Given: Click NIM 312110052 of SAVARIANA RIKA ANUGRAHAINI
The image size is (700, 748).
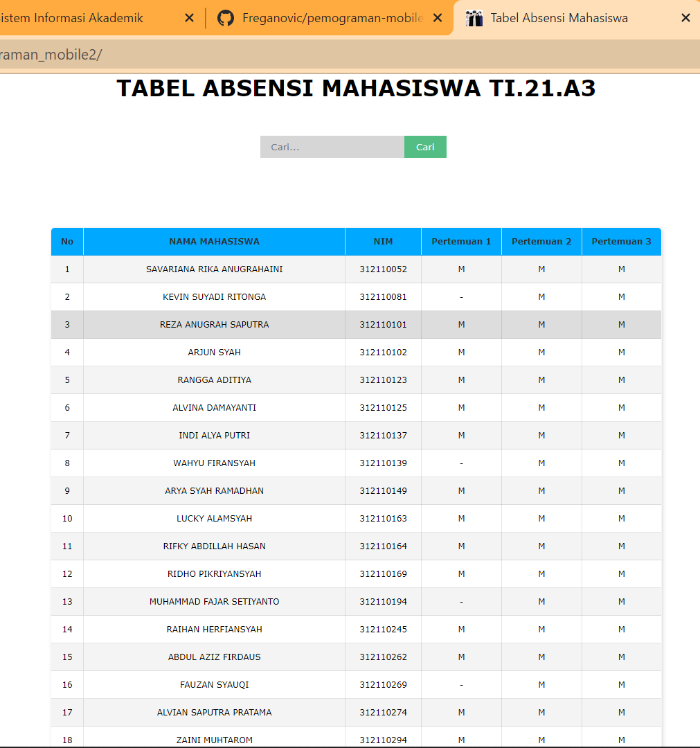Looking at the screenshot, I should click(x=382, y=269).
